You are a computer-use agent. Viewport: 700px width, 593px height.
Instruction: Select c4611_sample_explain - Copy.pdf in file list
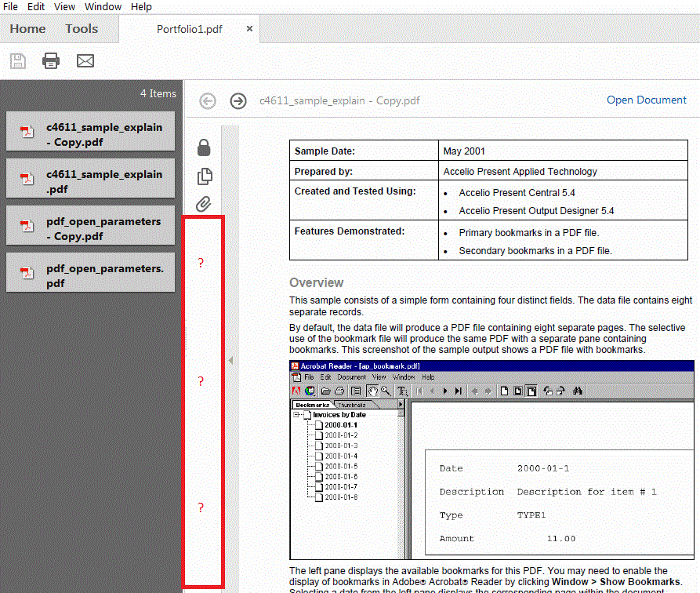click(x=90, y=131)
